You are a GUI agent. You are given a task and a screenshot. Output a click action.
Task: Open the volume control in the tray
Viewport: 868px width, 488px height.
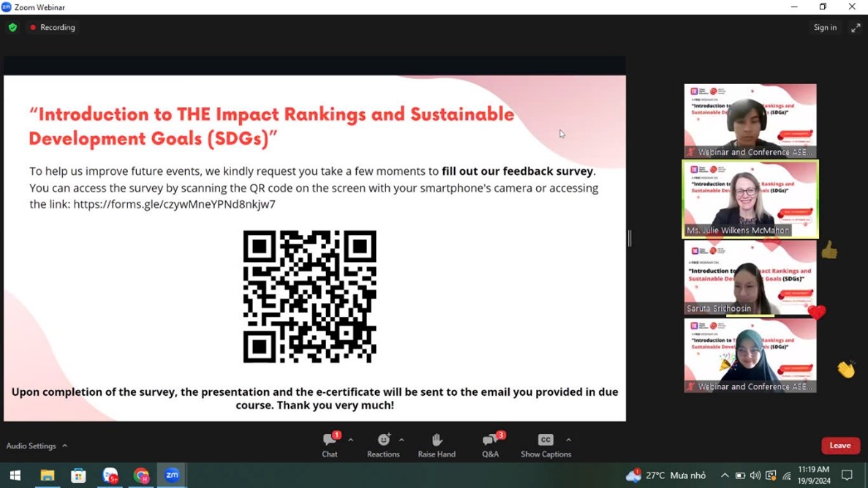[x=755, y=476]
